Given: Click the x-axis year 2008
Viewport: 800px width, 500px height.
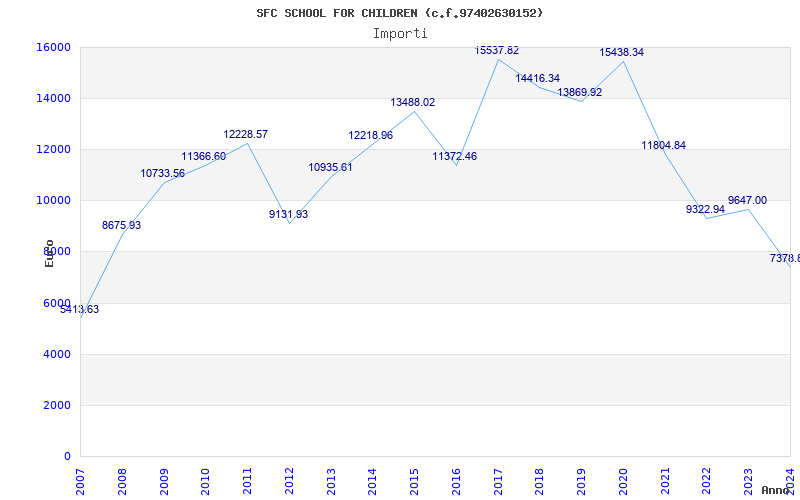Looking at the screenshot, I should click(122, 482).
